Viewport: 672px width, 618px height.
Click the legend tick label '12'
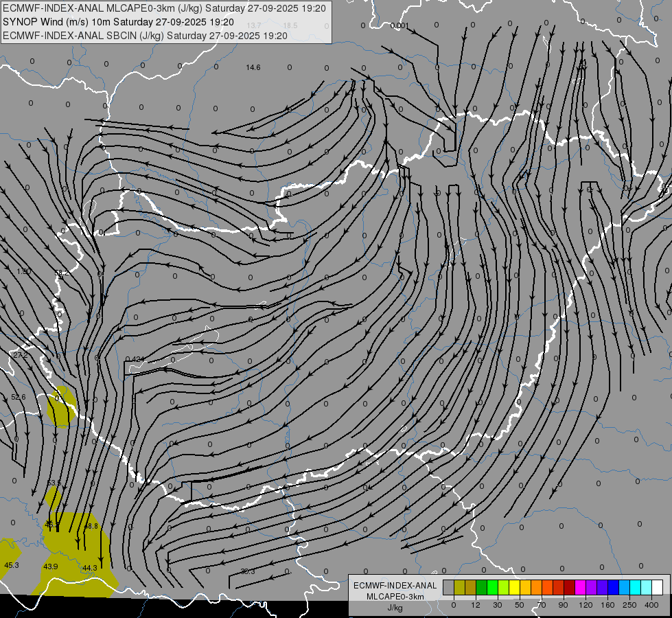pyautogui.click(x=476, y=605)
